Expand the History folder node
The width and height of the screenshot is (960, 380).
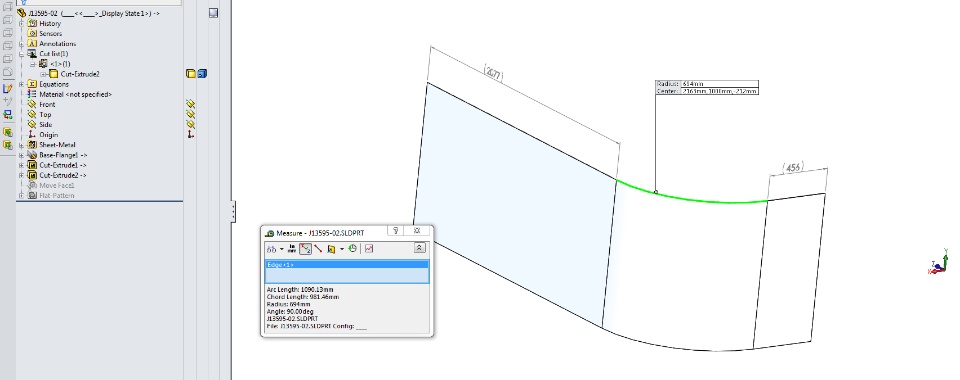[21, 23]
